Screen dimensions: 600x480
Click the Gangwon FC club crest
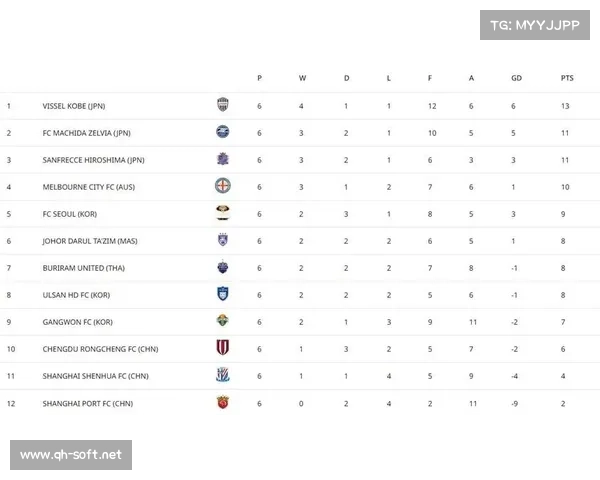(x=223, y=321)
